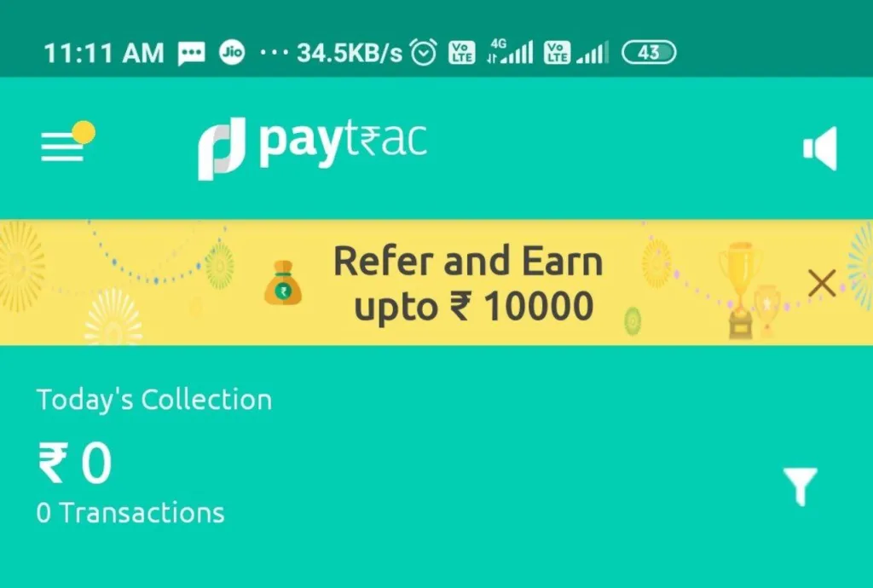Tap the battery 43 indicator

coord(649,52)
